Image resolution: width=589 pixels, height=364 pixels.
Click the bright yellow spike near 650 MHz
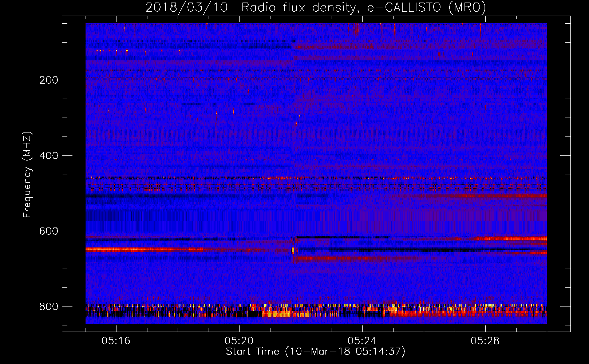[293, 250]
